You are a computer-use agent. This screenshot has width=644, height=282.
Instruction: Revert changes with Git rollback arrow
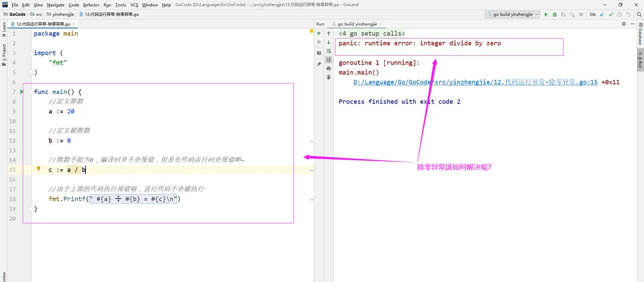pyautogui.click(x=628, y=15)
